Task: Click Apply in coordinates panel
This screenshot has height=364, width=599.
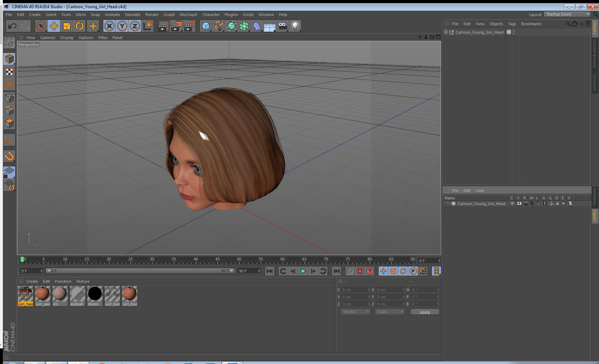Action: pyautogui.click(x=425, y=312)
